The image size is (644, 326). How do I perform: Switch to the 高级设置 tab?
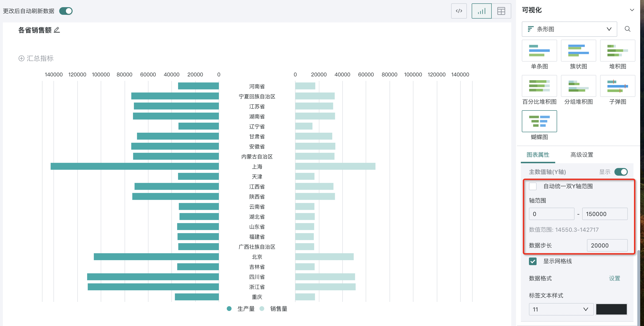[581, 155]
